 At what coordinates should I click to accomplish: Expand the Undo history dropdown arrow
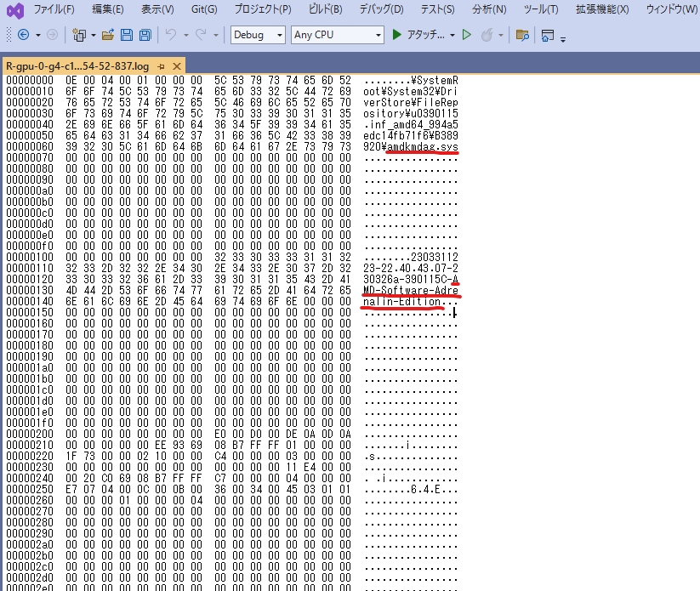[185, 35]
